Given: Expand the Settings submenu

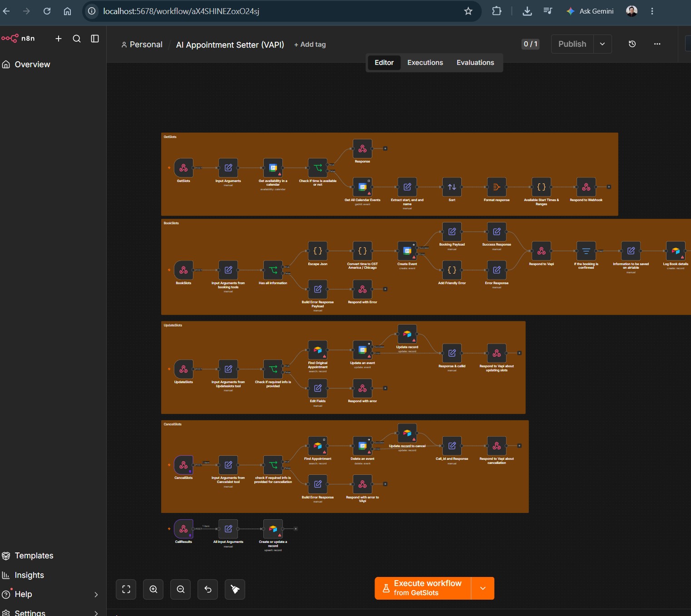Looking at the screenshot, I should coord(96,613).
